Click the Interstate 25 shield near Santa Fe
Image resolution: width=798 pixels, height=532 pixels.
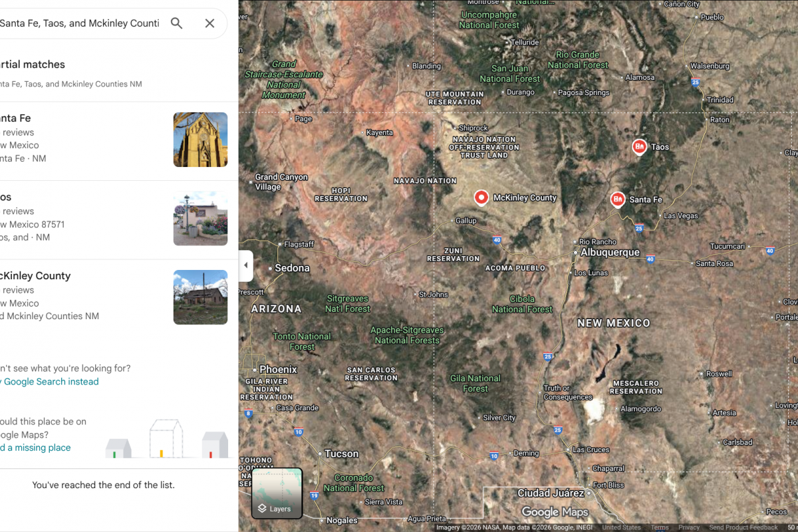[x=638, y=228]
